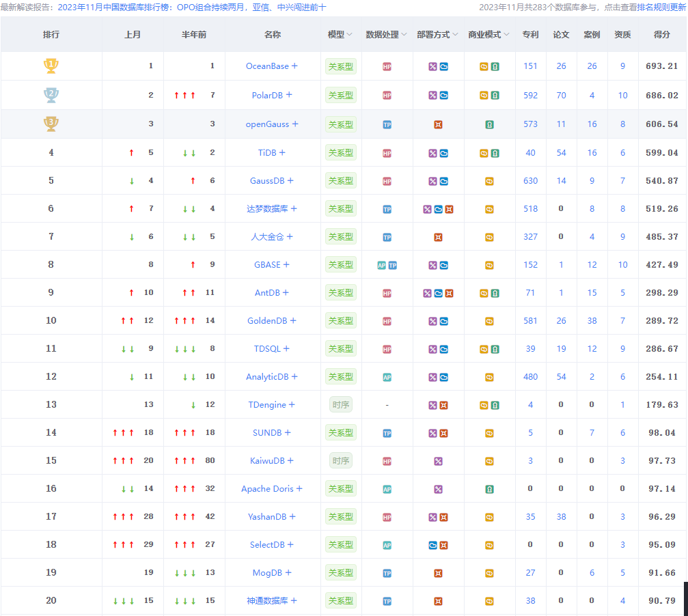The height and width of the screenshot is (616, 688).
Task: Click the silver second-place trophy icon
Action: pyautogui.click(x=51, y=95)
